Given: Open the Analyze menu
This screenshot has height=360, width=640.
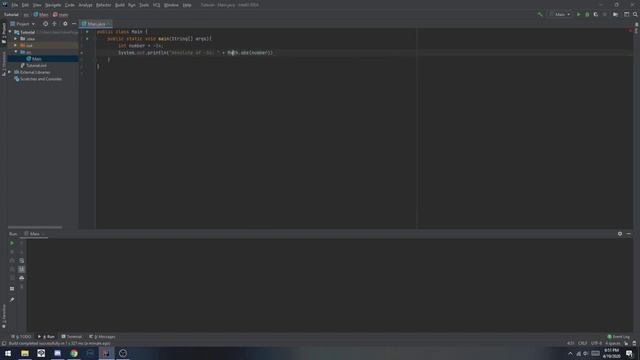Looking at the screenshot, I should click(85, 5).
